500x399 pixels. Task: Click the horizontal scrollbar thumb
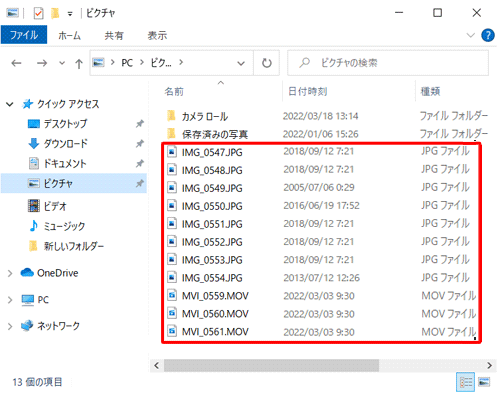(x=271, y=365)
